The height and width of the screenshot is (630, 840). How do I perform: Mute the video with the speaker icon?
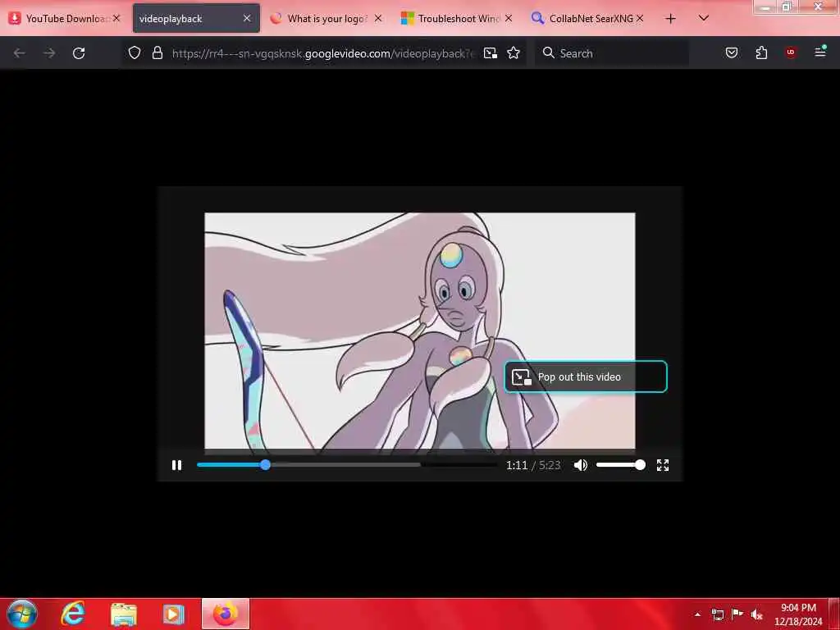click(x=581, y=465)
